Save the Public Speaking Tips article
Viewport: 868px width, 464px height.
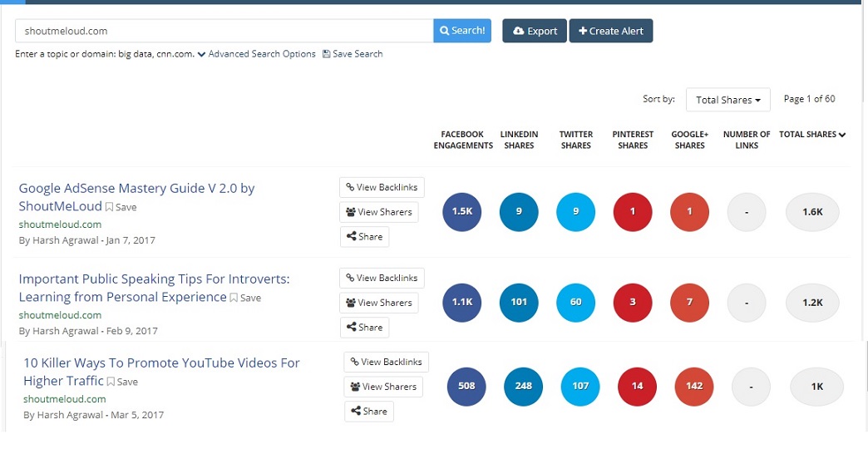coord(245,298)
